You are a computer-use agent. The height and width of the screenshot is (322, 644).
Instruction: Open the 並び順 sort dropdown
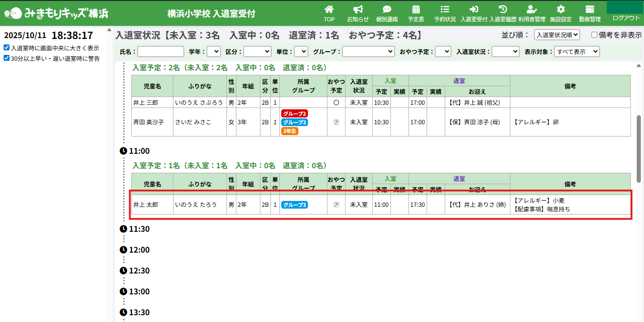pos(557,35)
